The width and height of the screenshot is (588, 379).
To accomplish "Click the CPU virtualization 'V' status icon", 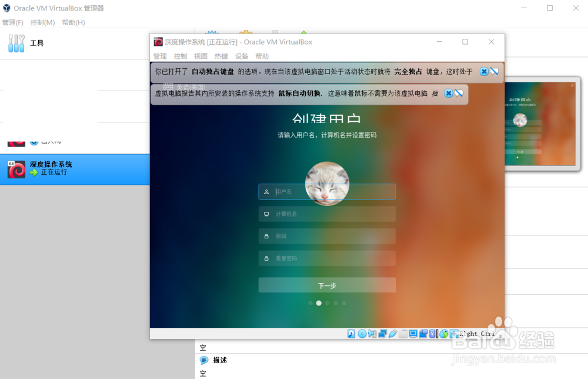I will [433, 334].
